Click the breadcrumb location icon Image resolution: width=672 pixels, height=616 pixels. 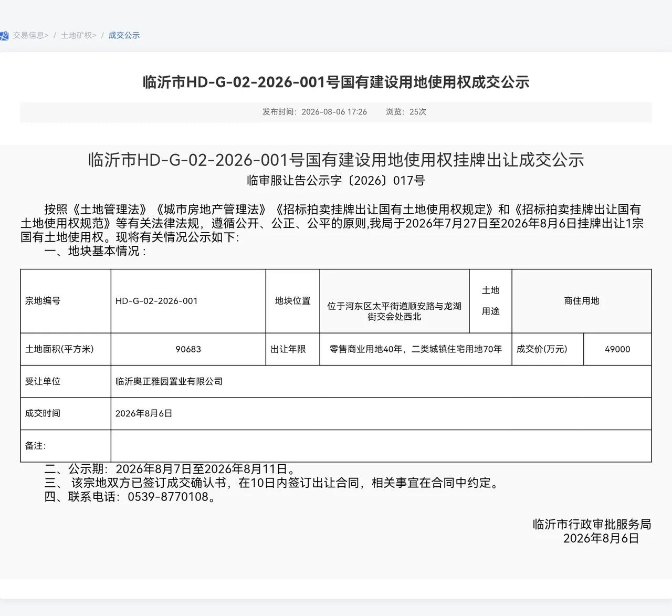pos(4,36)
